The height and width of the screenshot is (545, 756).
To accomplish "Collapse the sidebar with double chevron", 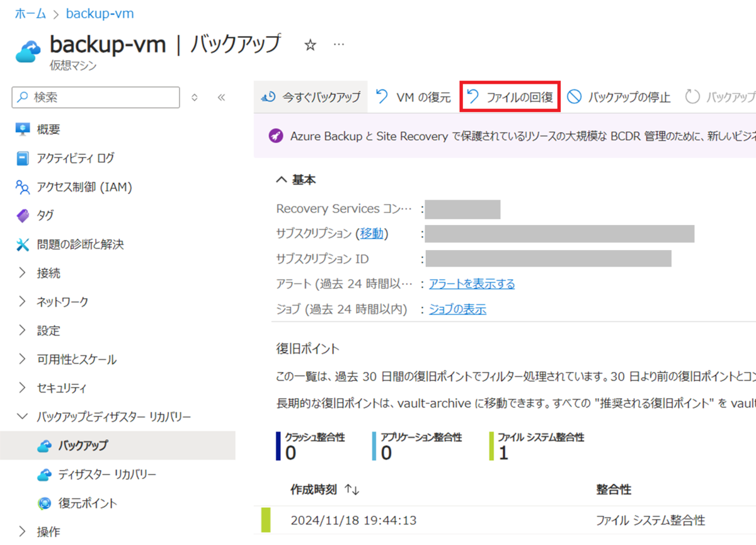I will pos(221,98).
